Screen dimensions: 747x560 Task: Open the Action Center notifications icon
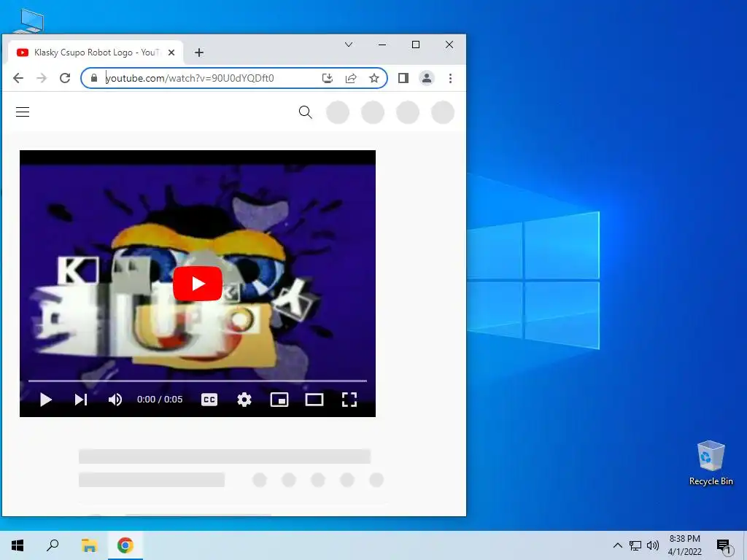(723, 545)
